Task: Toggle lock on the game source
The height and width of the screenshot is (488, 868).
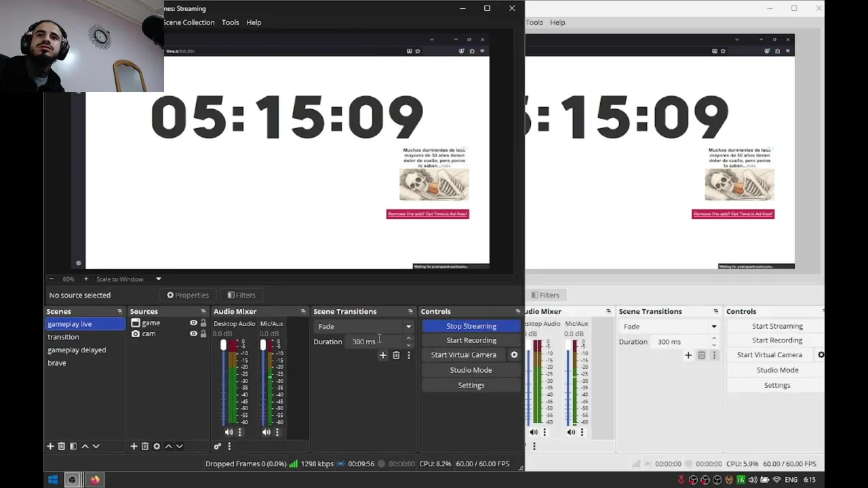Action: click(203, 323)
